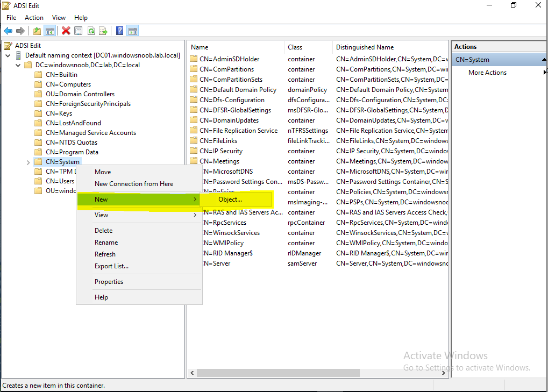The height and width of the screenshot is (392, 548).
Task: Select CN=Program Data in the tree
Action: [x=72, y=152]
